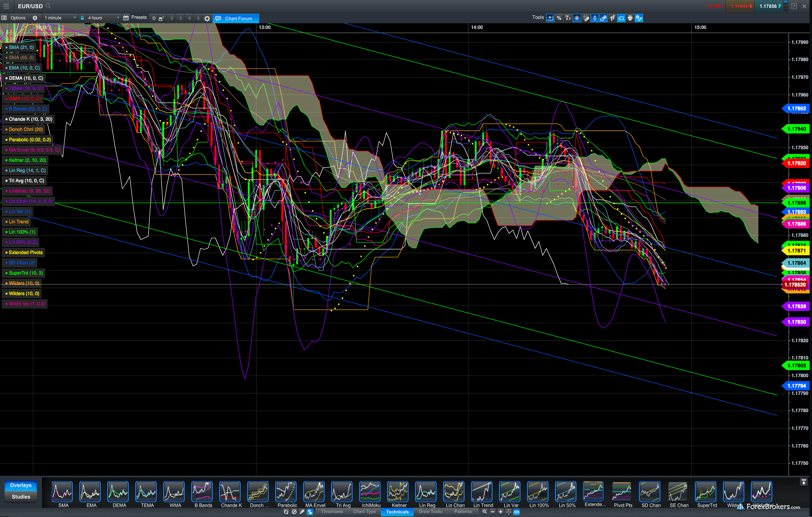
Task: Click the print chart icon
Action: click(x=630, y=18)
